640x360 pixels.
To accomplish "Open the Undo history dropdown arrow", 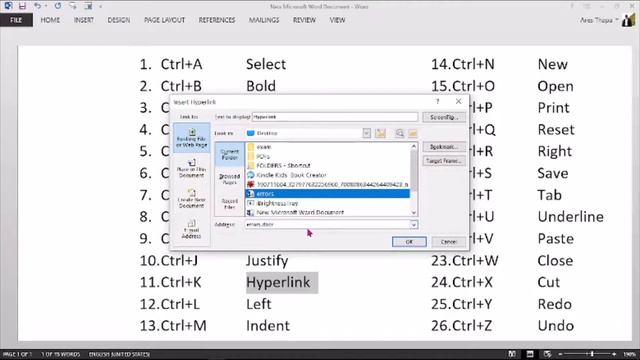I will point(46,6).
